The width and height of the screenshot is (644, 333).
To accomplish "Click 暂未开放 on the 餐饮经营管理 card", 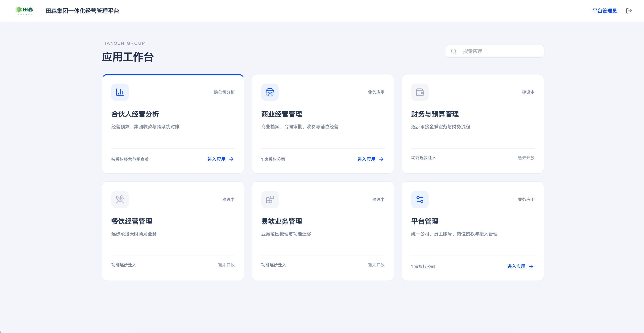I will coord(226,265).
